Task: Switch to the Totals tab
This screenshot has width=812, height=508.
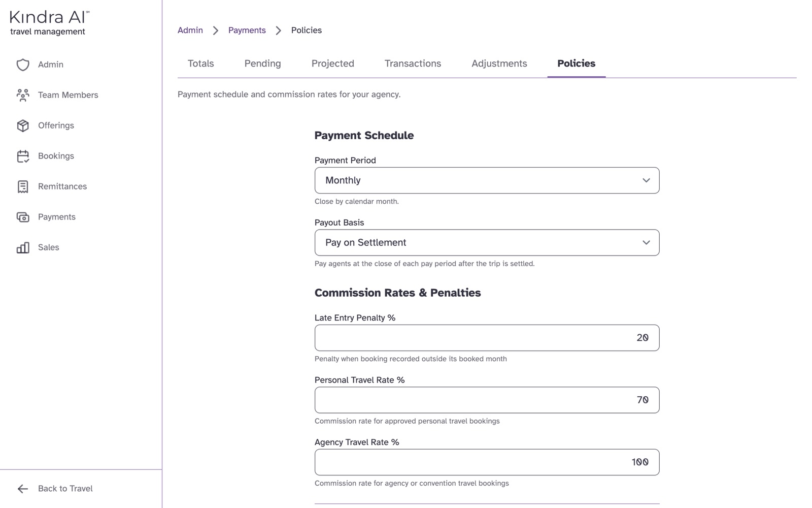Action: pos(200,63)
